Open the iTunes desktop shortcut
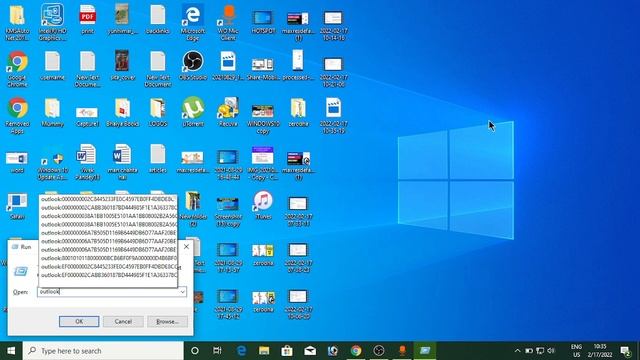 click(x=263, y=205)
